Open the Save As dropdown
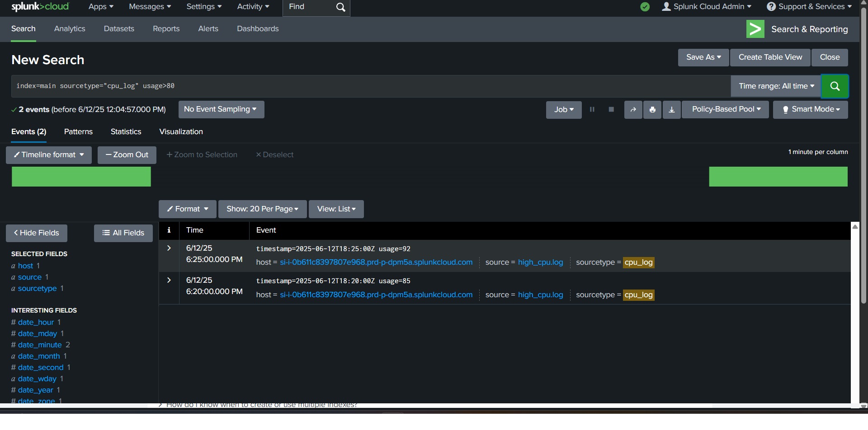Image resolution: width=868 pixels, height=430 pixels. pyautogui.click(x=703, y=57)
